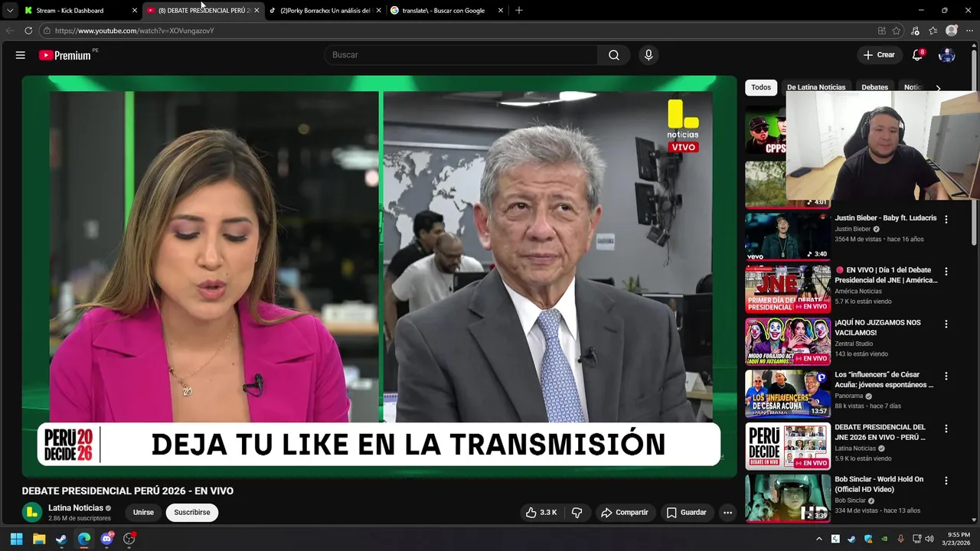Open a new browser tab
The image size is (980, 551).
(519, 11)
